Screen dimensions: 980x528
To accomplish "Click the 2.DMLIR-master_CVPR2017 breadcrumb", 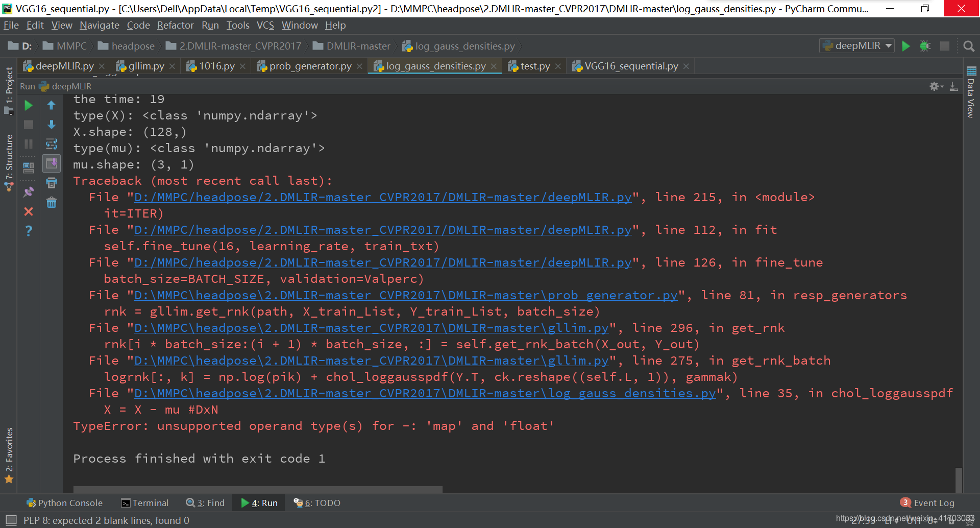I will coord(234,46).
